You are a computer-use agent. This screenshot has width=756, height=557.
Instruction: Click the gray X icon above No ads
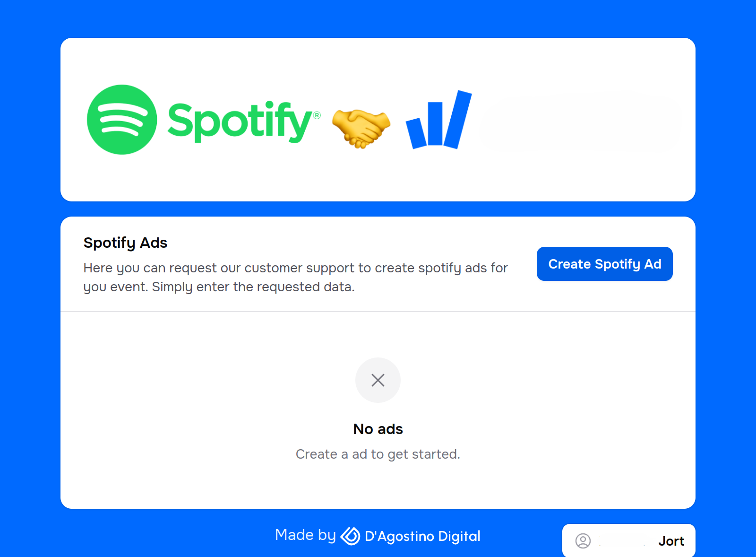pyautogui.click(x=378, y=380)
